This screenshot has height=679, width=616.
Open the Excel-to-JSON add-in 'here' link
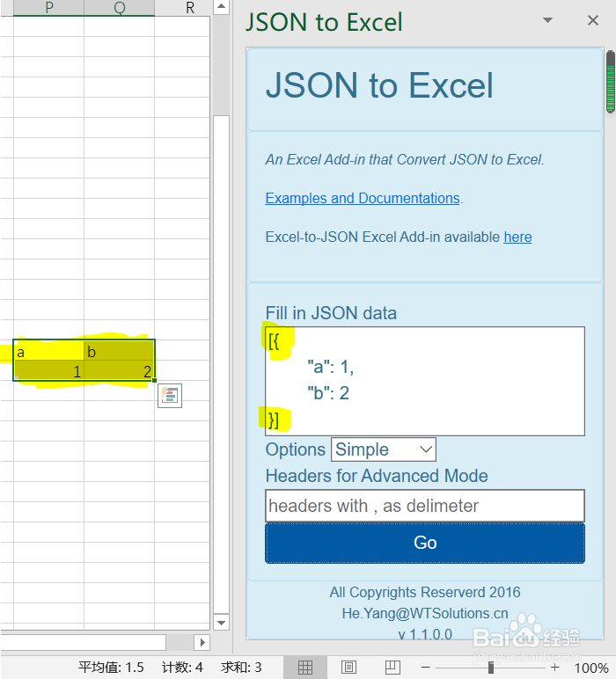pos(517,237)
